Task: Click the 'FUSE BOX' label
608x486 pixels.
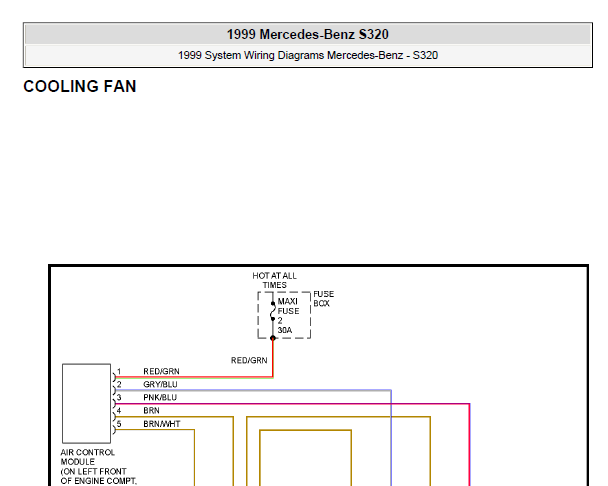Action: pyautogui.click(x=323, y=299)
